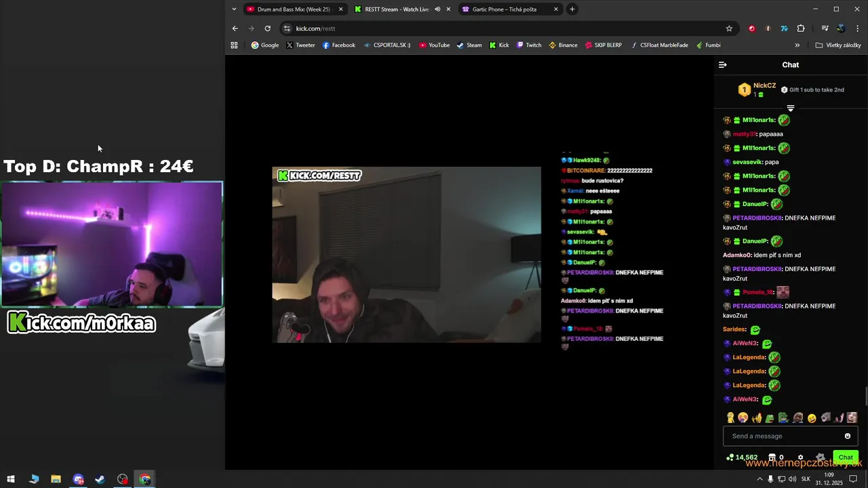Open the Twitch bookmark
868x488 pixels.
(529, 45)
